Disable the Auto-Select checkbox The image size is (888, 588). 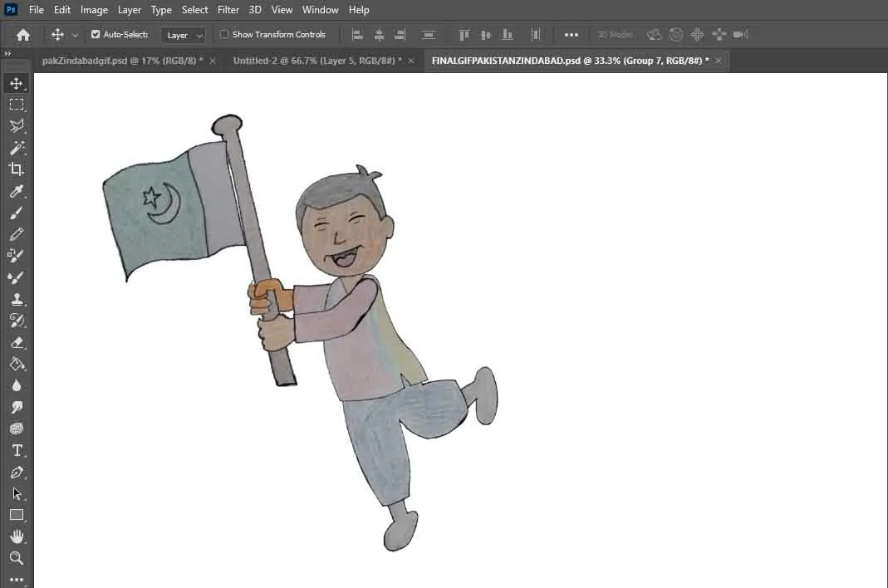(96, 35)
